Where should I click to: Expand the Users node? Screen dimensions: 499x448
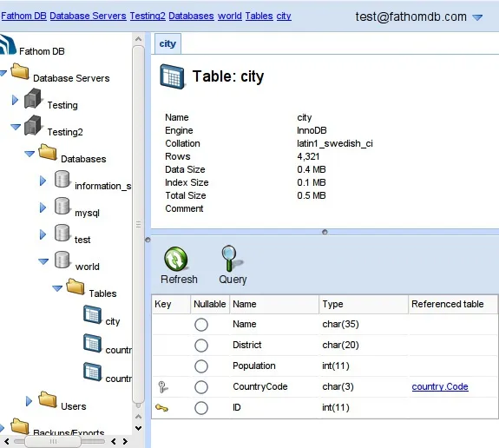coord(29,401)
